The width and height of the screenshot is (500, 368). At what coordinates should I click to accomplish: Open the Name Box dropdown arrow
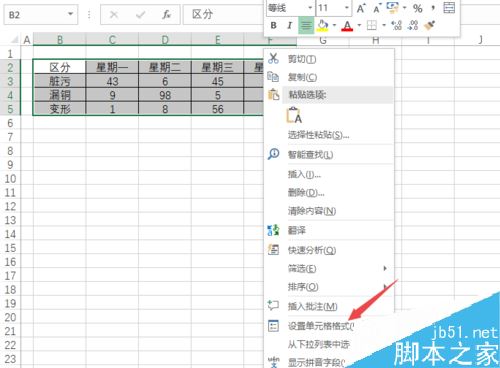70,14
